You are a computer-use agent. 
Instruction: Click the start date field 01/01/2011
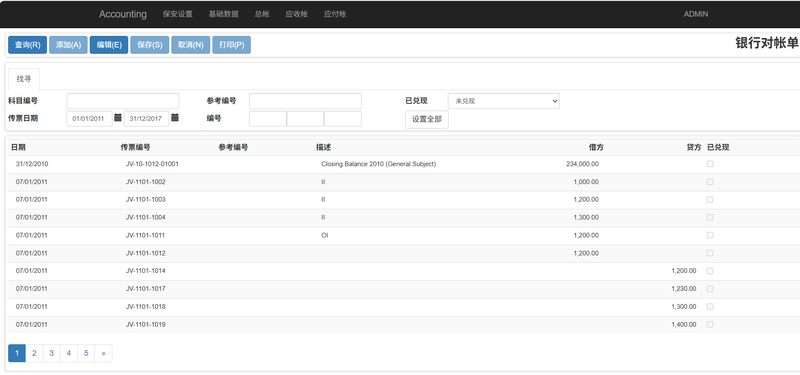[89, 118]
